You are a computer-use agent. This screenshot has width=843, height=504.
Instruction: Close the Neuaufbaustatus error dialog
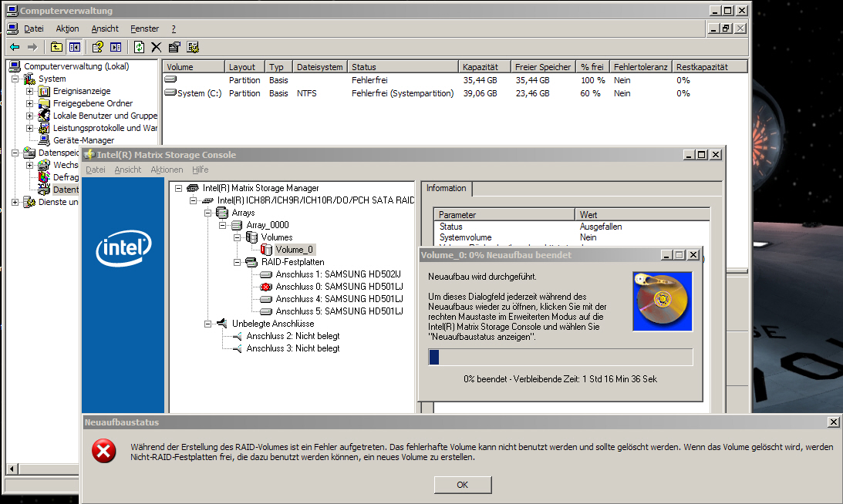coord(833,422)
